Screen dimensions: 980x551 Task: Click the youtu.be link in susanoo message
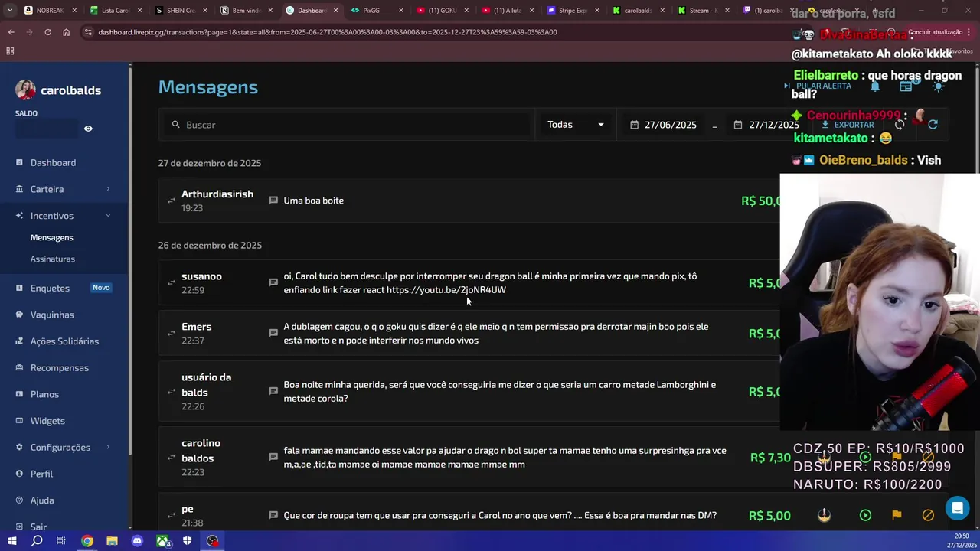click(446, 290)
